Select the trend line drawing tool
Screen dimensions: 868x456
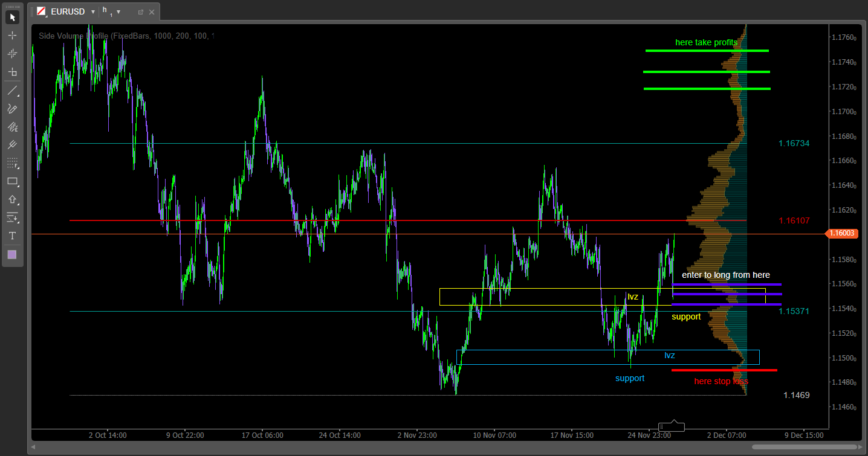[x=12, y=91]
